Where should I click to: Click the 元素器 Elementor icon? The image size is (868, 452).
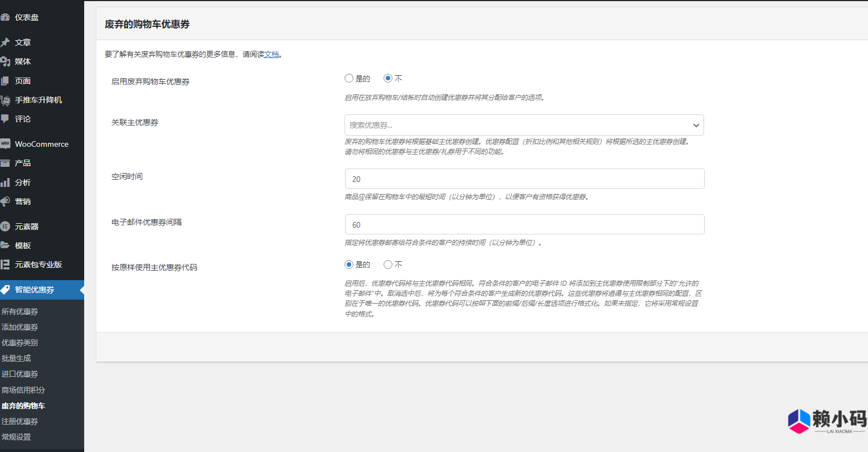tap(5, 227)
